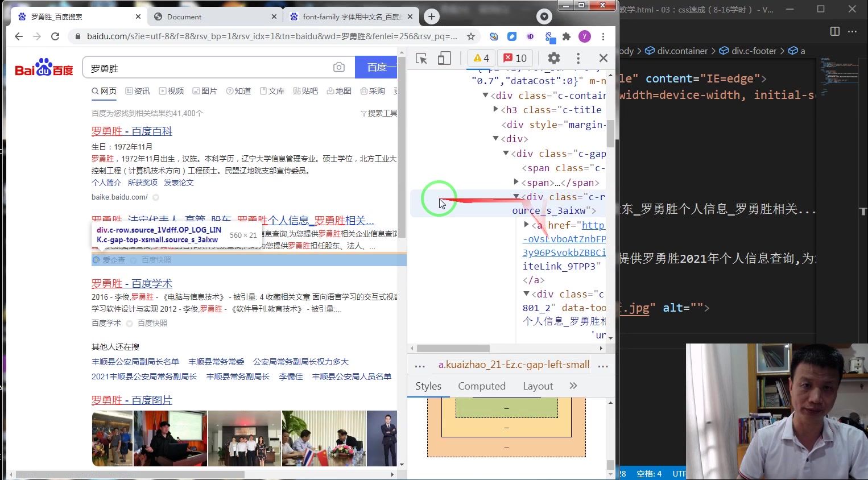Click the Baidu logo

(x=44, y=67)
